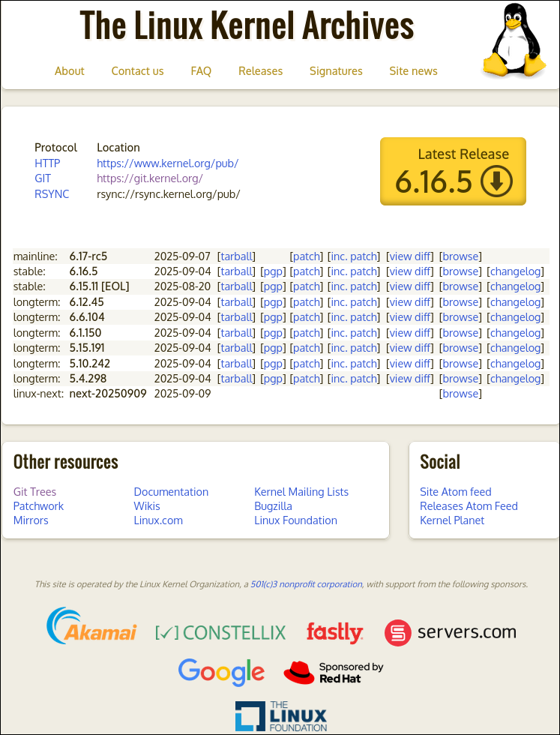This screenshot has height=735, width=560.
Task: Open the Bugzilla link
Action: 273,506
